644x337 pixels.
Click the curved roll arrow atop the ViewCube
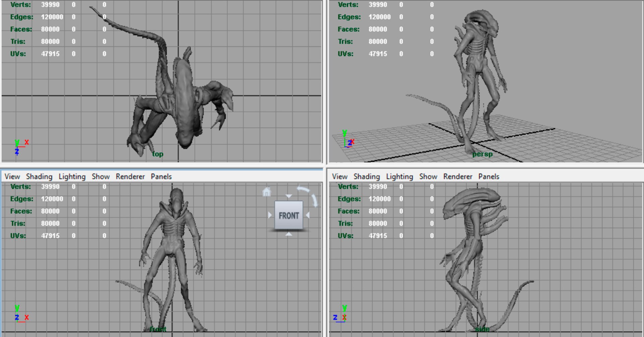click(x=304, y=190)
